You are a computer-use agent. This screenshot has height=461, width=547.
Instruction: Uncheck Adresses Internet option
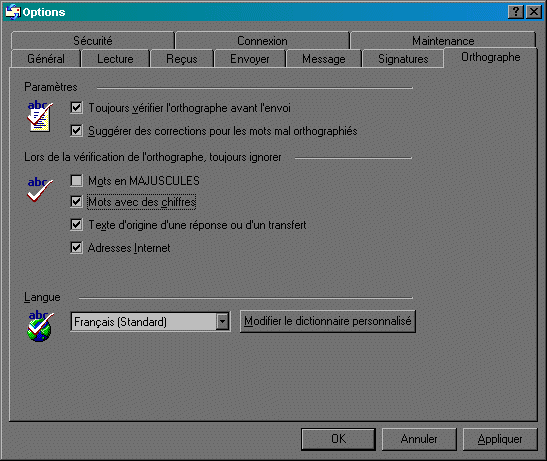pos(76,248)
